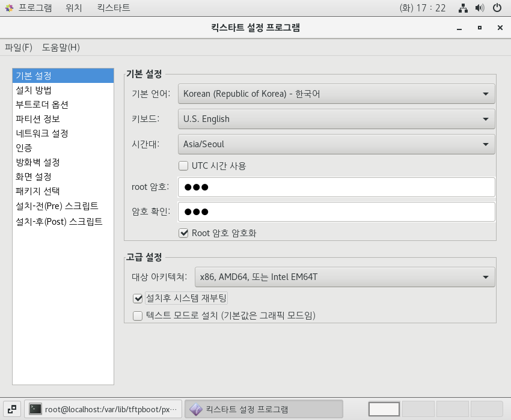
Task: Toggle the Root 암호 암호화 checkbox
Action: 183,233
